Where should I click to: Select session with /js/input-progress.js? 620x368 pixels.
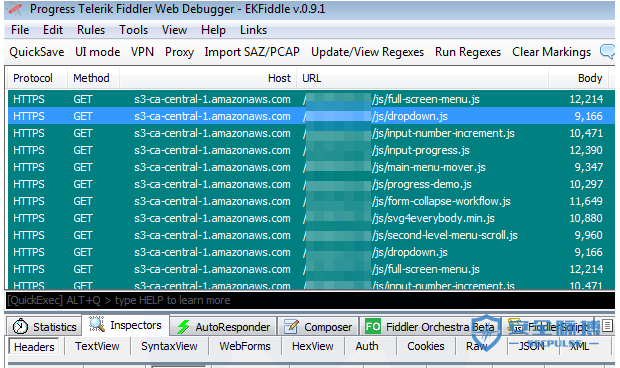311,150
